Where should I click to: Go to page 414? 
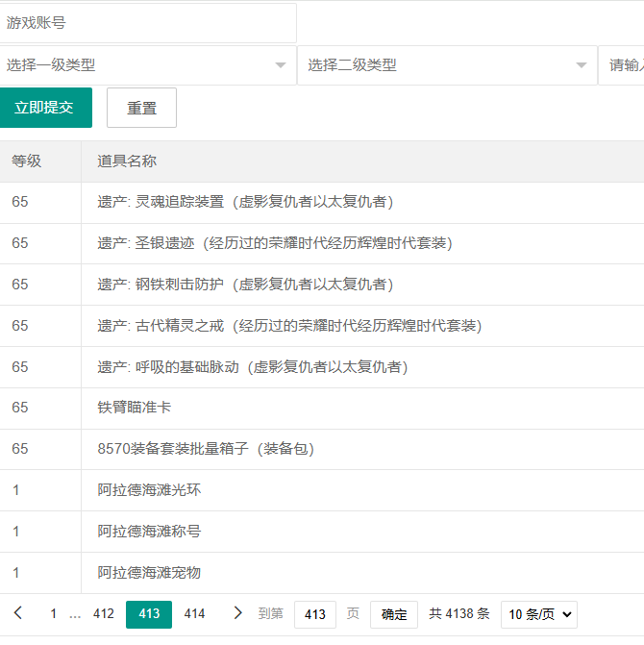point(194,614)
